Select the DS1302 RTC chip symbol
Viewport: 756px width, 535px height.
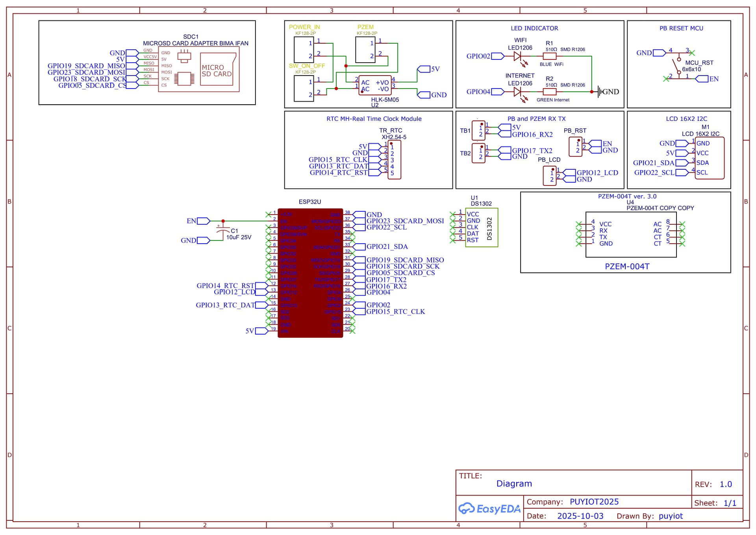click(482, 228)
